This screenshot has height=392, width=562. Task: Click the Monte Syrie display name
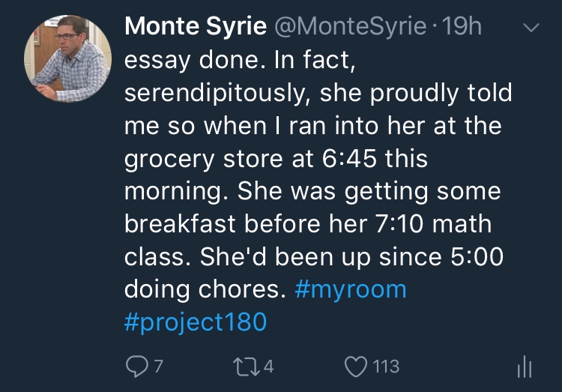196,26
